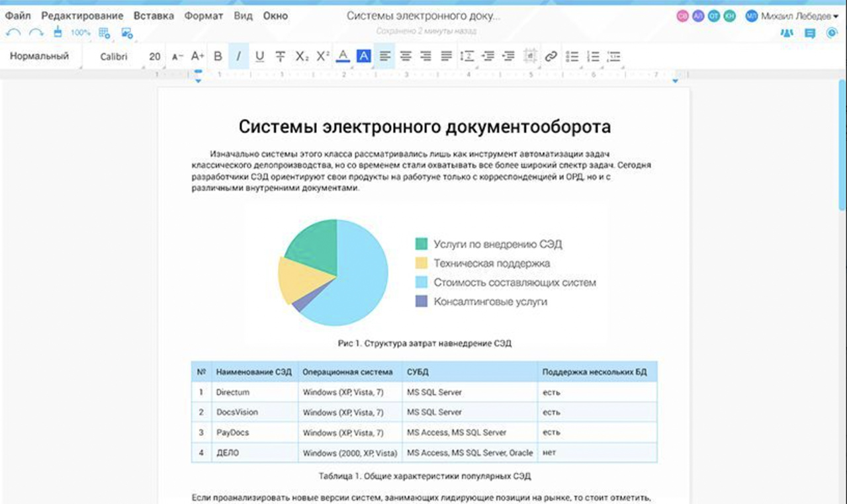Screen dimensions: 847x504
Task: Click the undo arrow icon
Action: coord(13,32)
